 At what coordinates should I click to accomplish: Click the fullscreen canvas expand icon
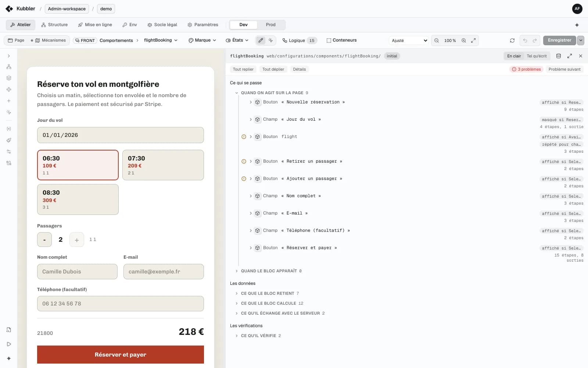click(473, 40)
